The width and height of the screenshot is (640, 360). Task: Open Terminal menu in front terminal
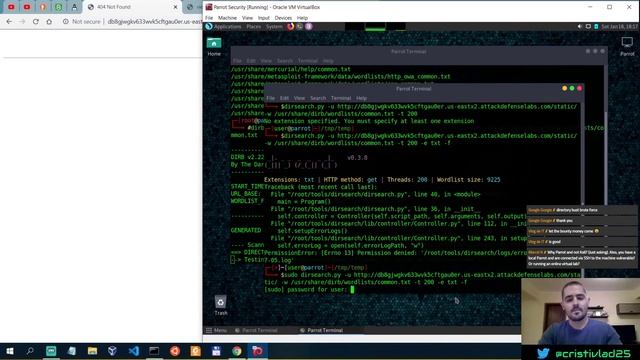(x=341, y=98)
